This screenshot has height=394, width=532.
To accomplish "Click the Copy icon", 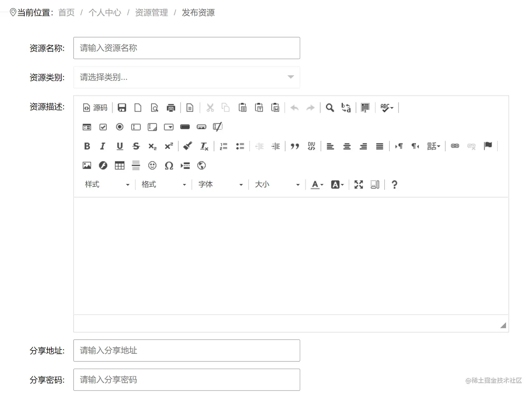I will pos(226,108).
